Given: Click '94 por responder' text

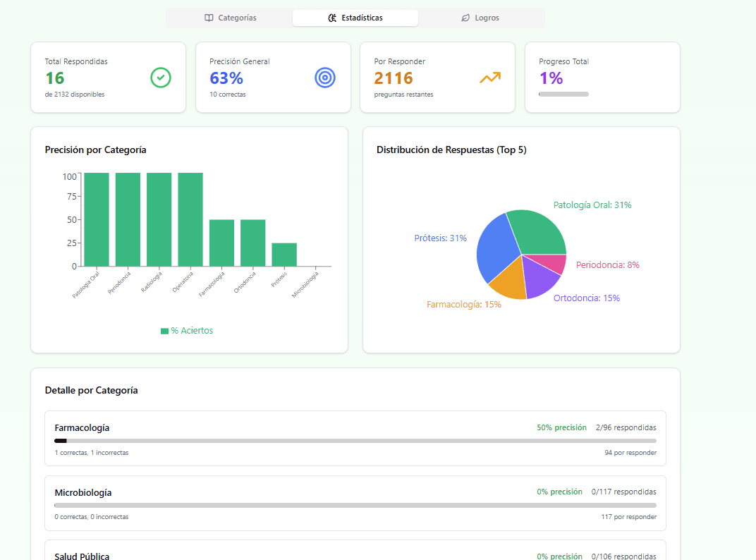Looking at the screenshot, I should 630,452.
